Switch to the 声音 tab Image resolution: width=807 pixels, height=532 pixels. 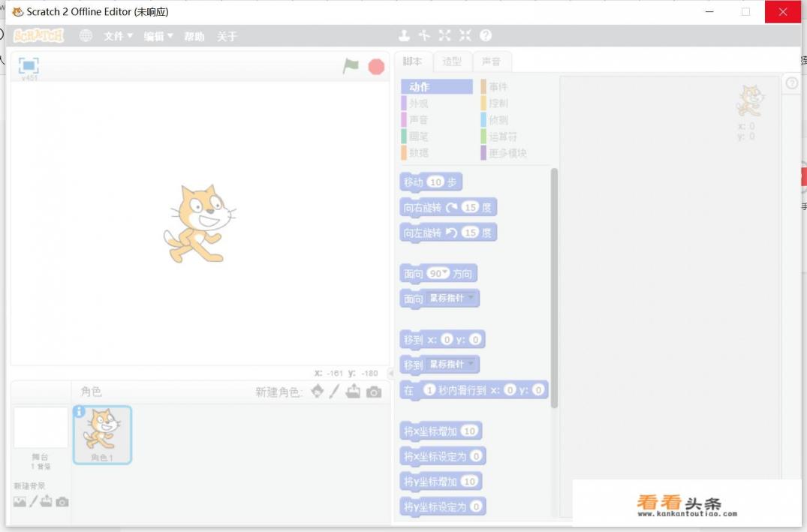(x=492, y=62)
